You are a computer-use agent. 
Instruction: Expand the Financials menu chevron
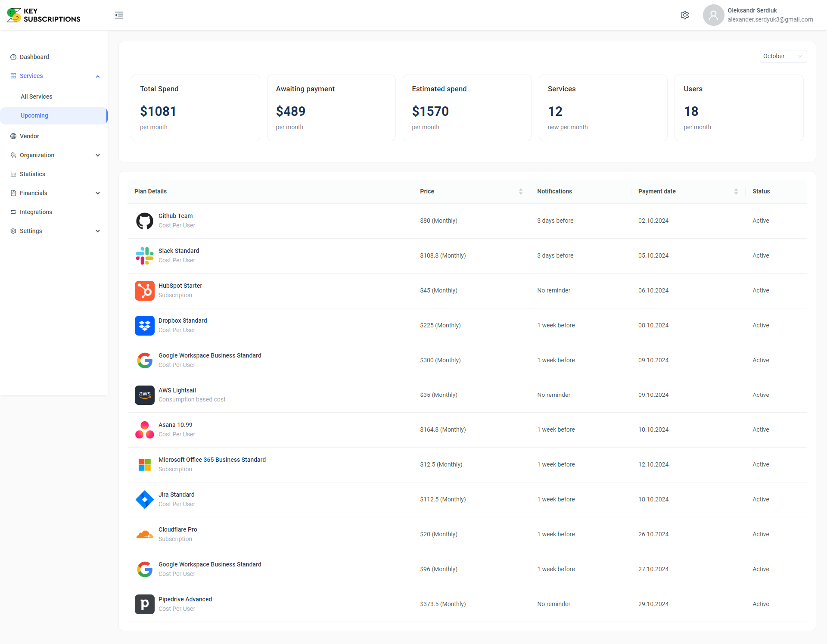pyautogui.click(x=98, y=193)
